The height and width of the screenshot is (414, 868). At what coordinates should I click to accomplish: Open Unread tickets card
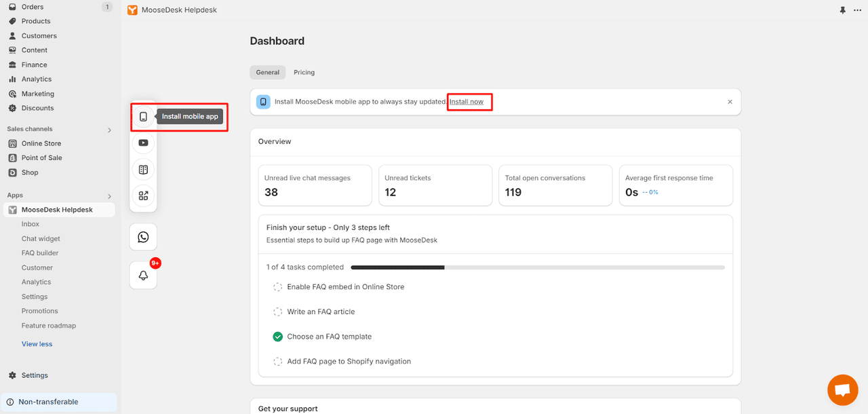click(435, 185)
